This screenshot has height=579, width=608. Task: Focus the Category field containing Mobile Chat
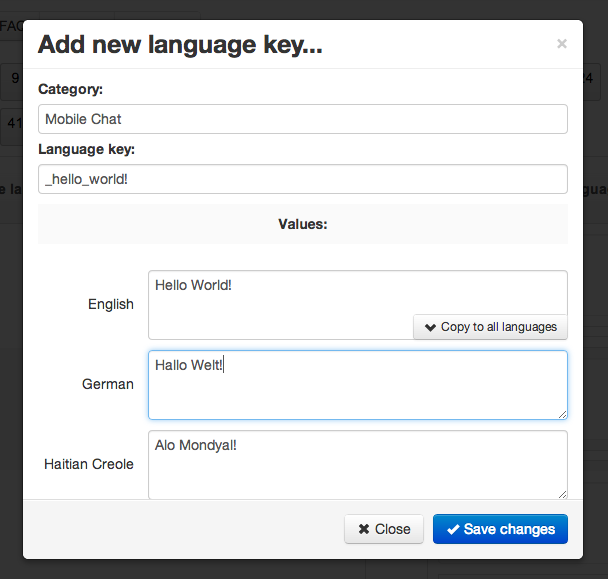coord(302,119)
